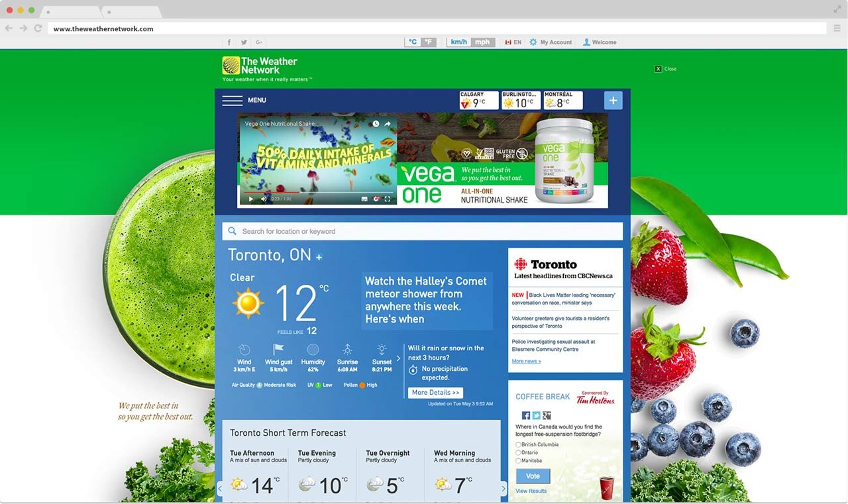848x504 pixels.
Task: Open the Welcome user menu
Action: coord(600,42)
